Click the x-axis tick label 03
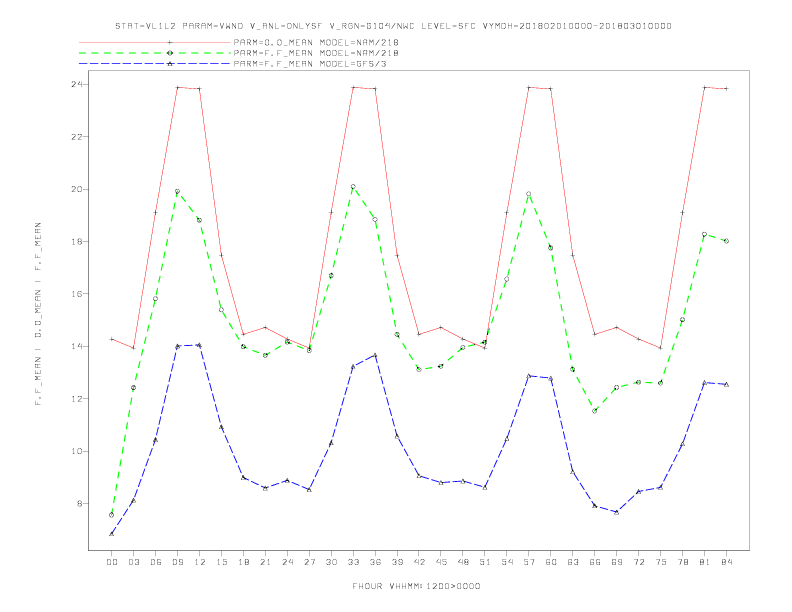Image resolution: width=792 pixels, height=612 pixels. (x=134, y=562)
